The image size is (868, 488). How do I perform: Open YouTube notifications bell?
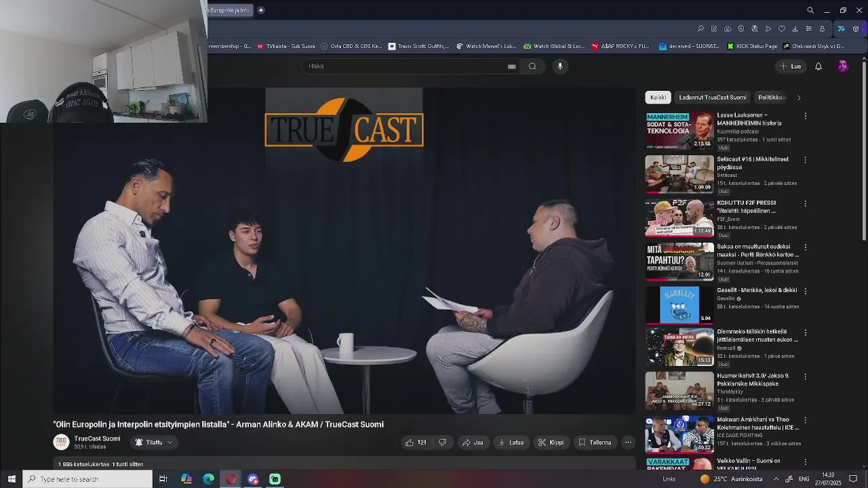[x=818, y=66]
